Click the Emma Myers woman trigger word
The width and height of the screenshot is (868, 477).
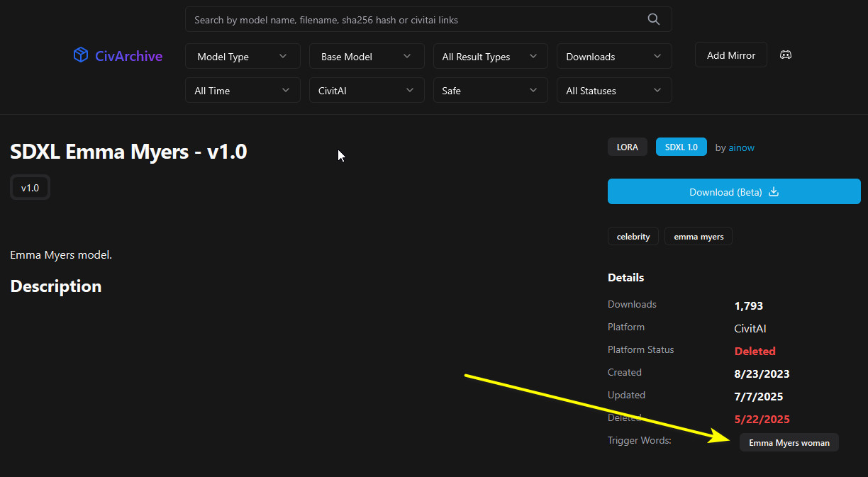tap(789, 442)
